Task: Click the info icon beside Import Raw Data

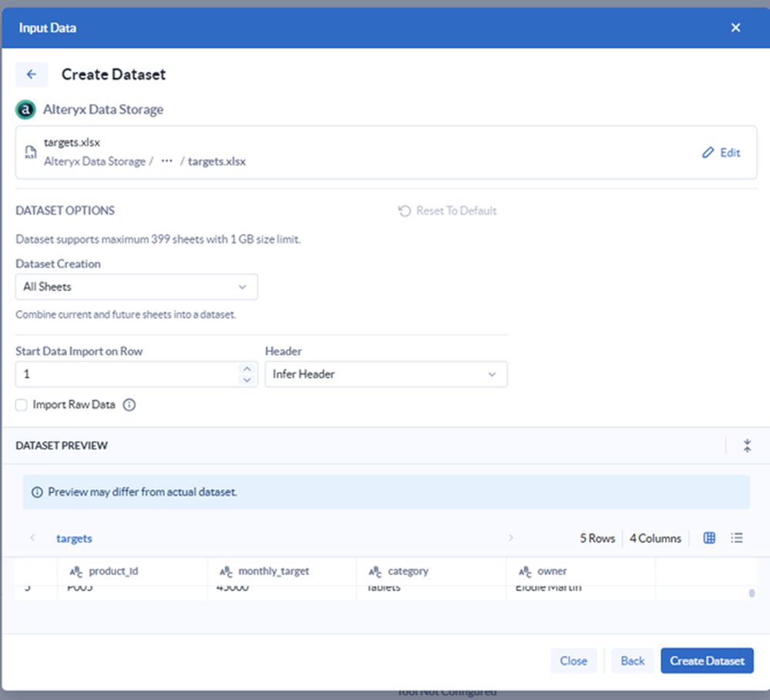Action: pyautogui.click(x=129, y=405)
